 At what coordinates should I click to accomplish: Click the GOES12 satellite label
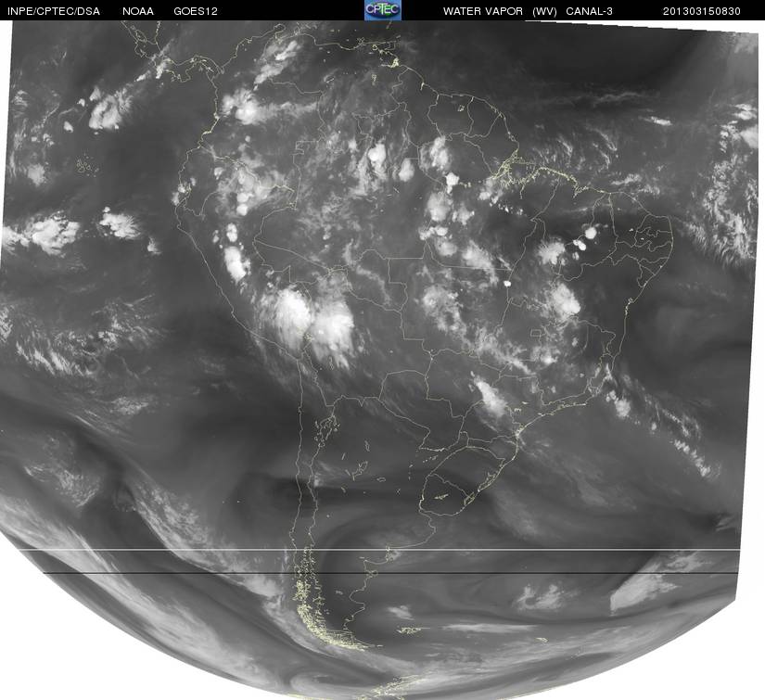tap(196, 11)
